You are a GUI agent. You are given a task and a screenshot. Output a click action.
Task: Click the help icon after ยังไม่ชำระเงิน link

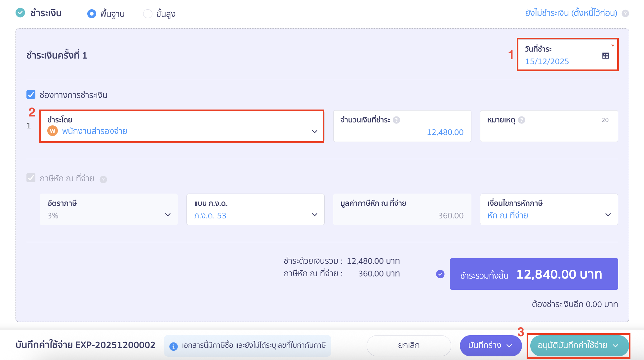pyautogui.click(x=625, y=13)
